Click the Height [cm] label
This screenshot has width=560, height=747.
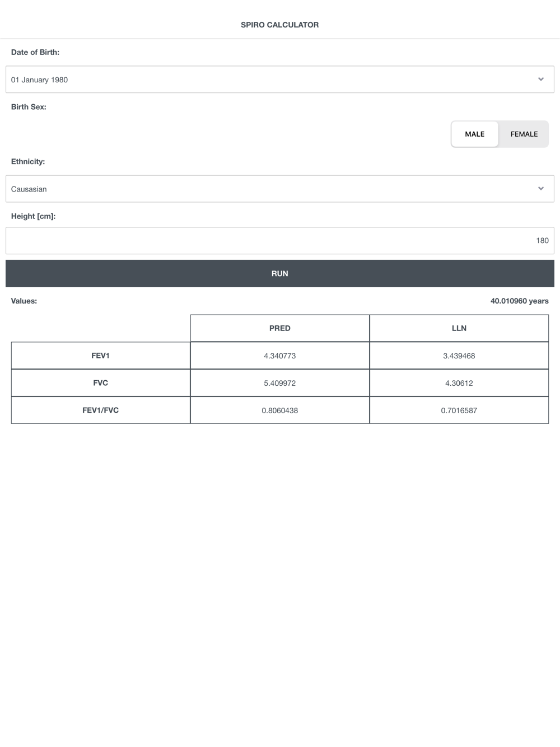(x=34, y=216)
